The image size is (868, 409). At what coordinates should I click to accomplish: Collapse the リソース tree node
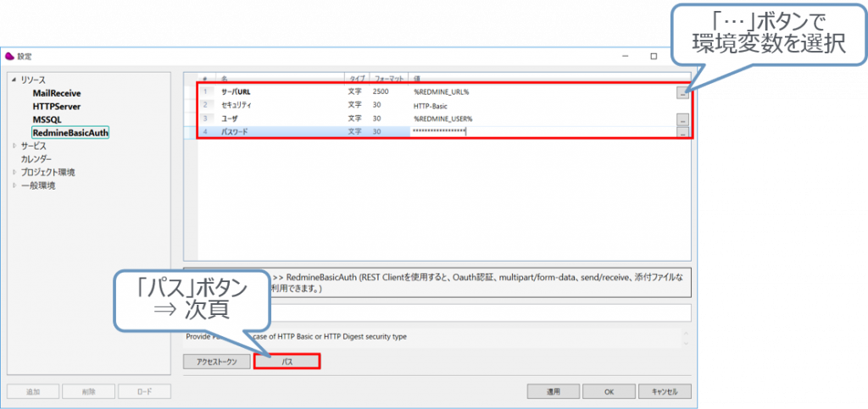[14, 80]
